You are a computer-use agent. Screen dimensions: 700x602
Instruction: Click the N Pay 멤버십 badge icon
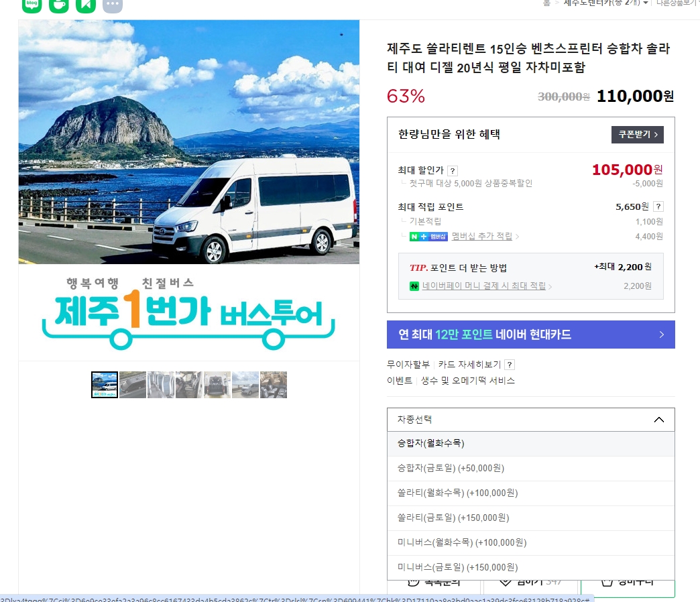[x=428, y=236]
